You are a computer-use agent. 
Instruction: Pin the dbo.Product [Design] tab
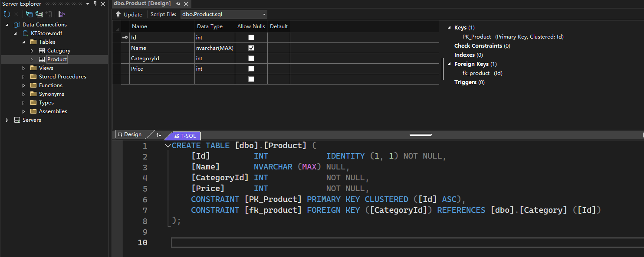[x=178, y=3]
